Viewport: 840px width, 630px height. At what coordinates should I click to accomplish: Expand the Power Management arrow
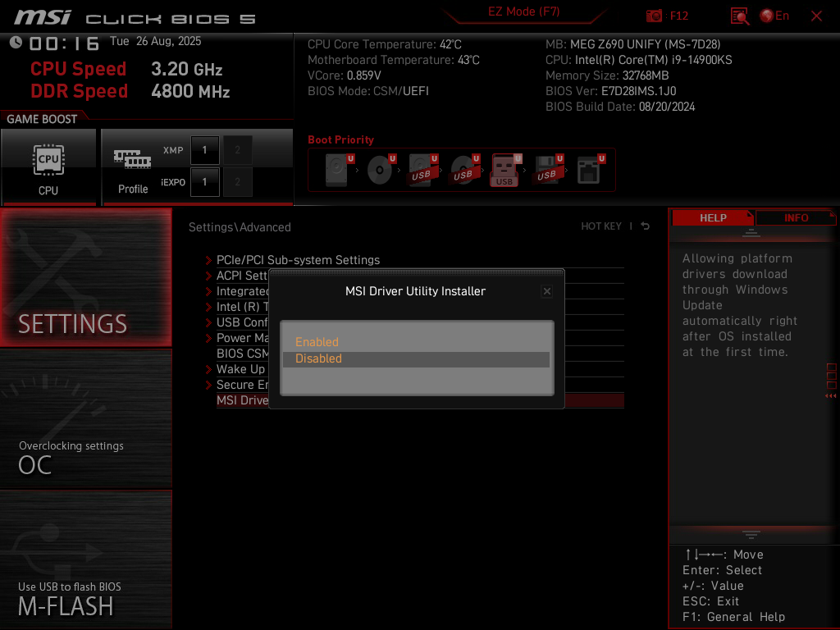[x=208, y=338]
